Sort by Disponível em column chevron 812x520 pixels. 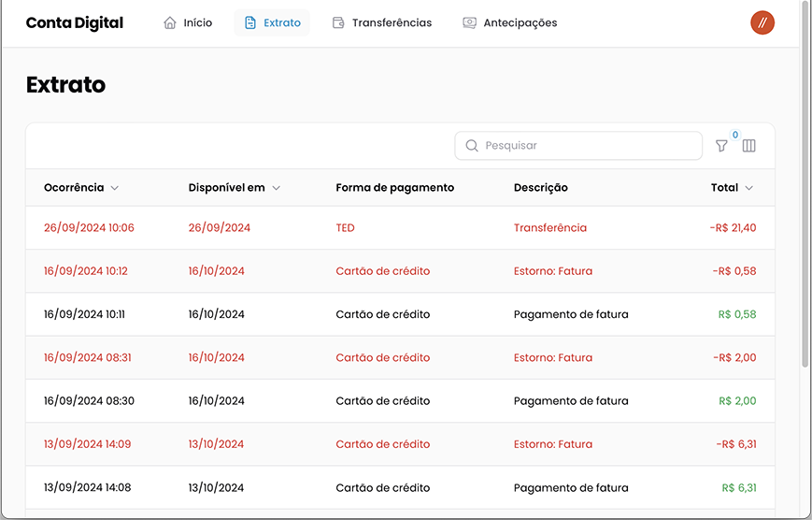click(276, 188)
